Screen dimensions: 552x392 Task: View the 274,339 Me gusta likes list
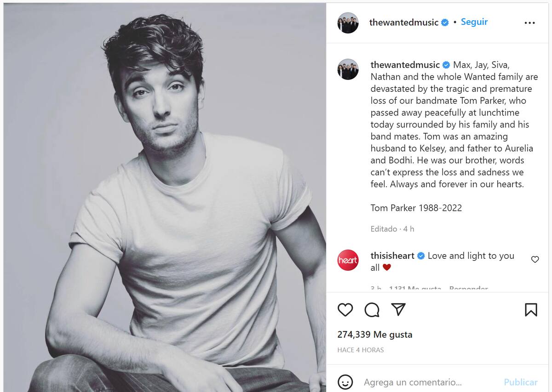point(375,335)
